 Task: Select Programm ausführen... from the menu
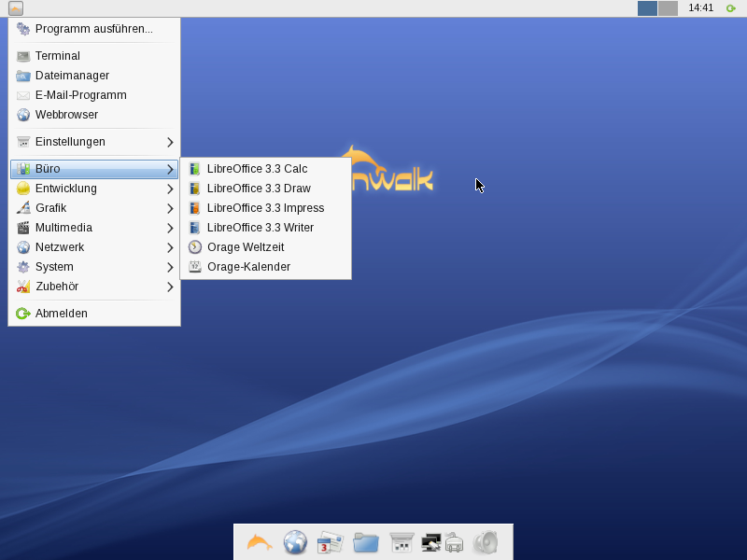tap(93, 29)
